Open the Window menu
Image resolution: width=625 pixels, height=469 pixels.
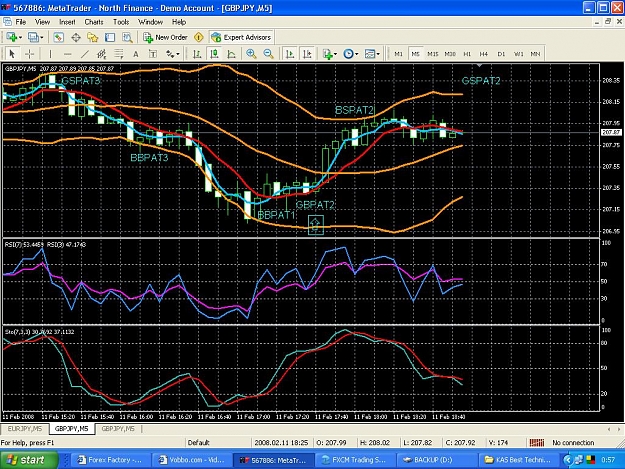(150, 22)
